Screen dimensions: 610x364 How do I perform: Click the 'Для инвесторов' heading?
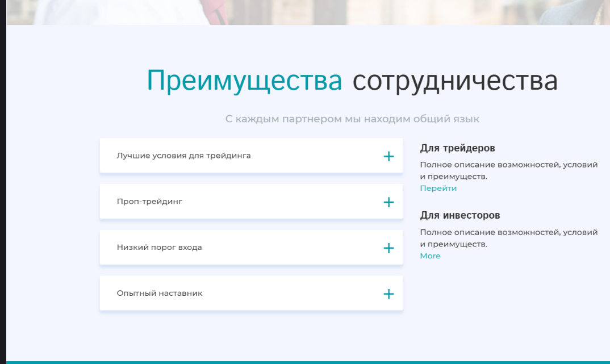[x=460, y=215]
